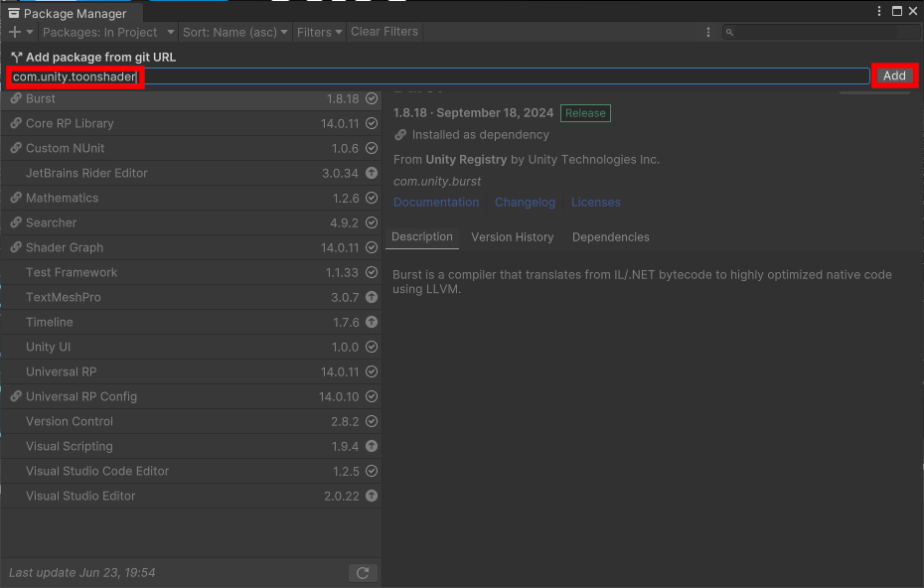Screen dimensions: 924x588
Task: Switch to the Version History tab
Action: coord(512,236)
